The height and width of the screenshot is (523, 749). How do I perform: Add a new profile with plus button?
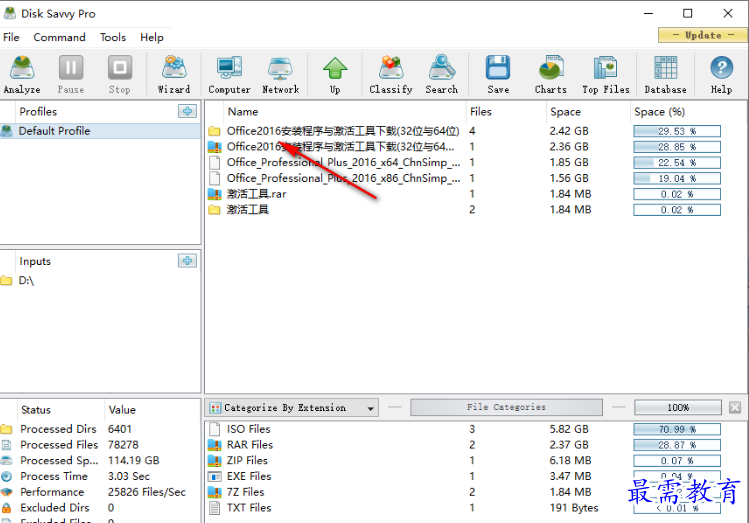pos(187,111)
